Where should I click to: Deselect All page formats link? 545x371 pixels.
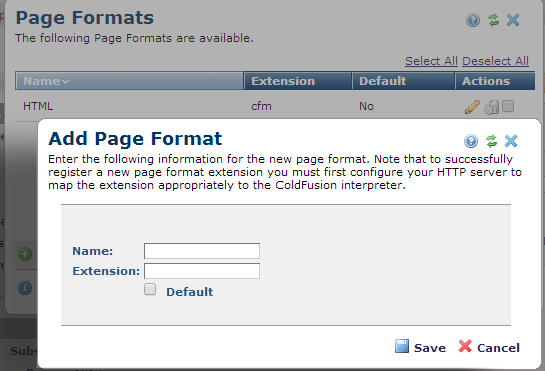click(x=495, y=61)
